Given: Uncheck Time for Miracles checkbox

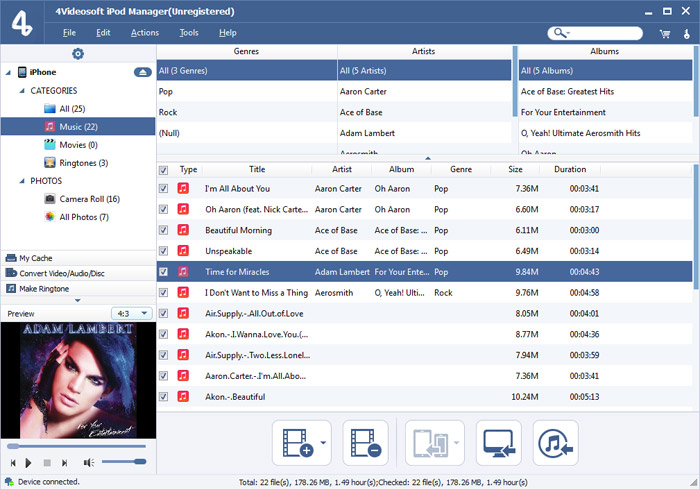Looking at the screenshot, I should coord(163,271).
